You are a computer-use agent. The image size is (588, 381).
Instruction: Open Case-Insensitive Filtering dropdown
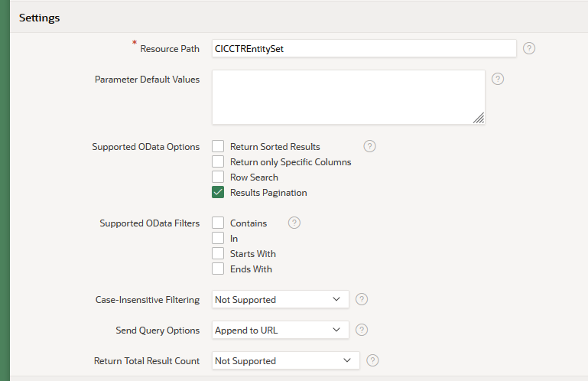(x=280, y=300)
